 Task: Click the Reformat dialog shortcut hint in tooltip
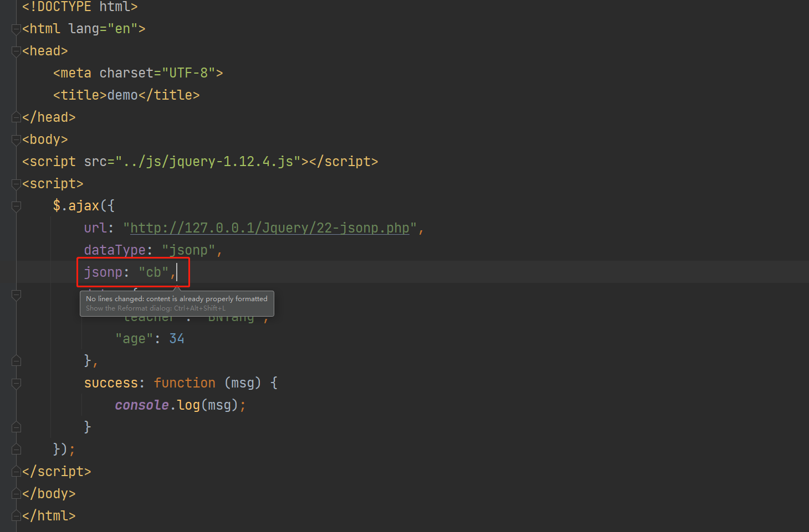coord(156,308)
